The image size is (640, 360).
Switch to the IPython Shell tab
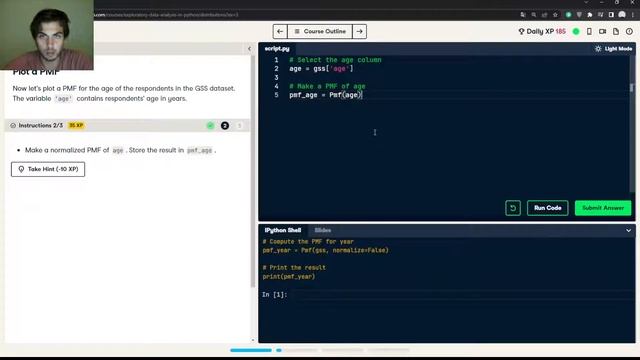(283, 230)
